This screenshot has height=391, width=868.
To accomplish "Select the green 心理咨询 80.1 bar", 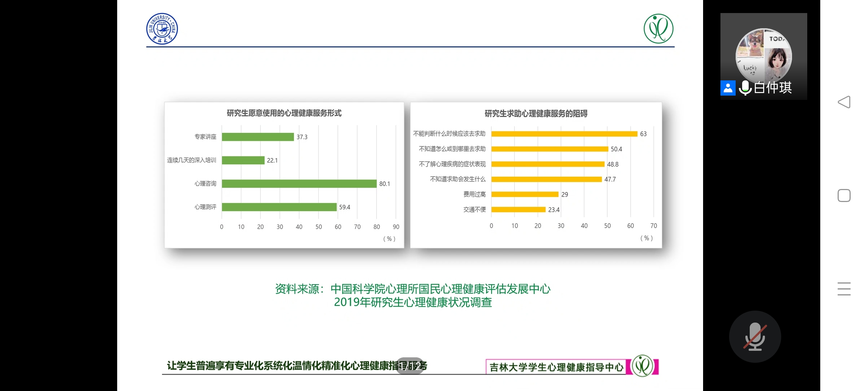I will tap(299, 184).
